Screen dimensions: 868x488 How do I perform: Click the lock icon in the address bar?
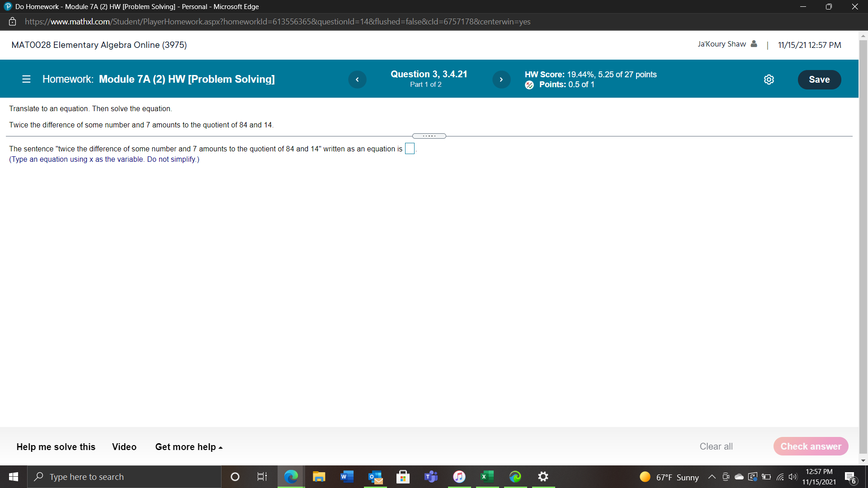coord(12,21)
